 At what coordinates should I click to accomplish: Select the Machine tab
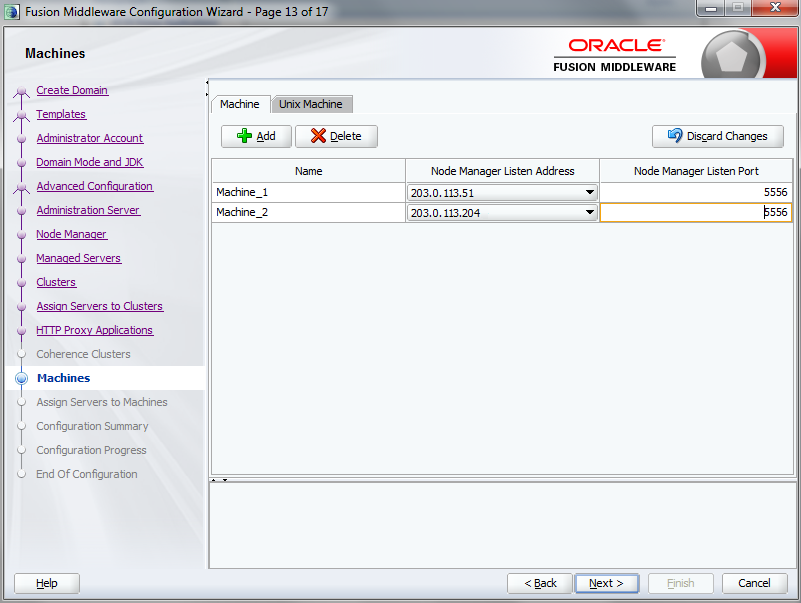click(x=240, y=103)
